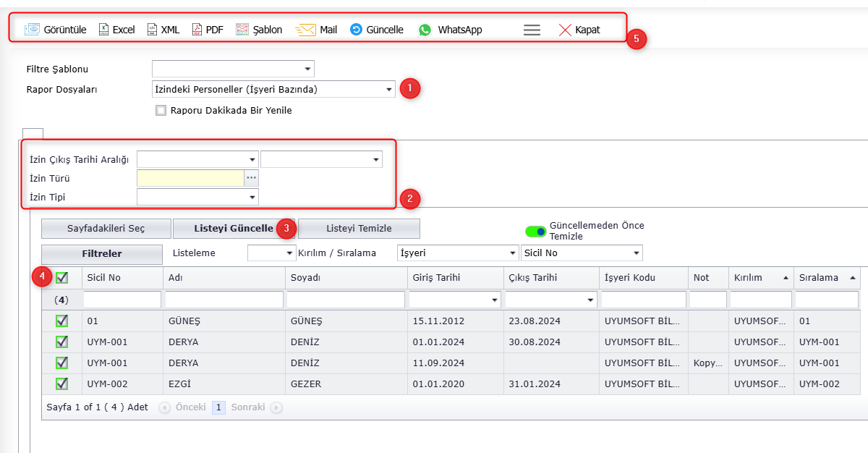
Task: Uncheck DERYA row with entry date 11.09.2024
Action: pos(62,363)
